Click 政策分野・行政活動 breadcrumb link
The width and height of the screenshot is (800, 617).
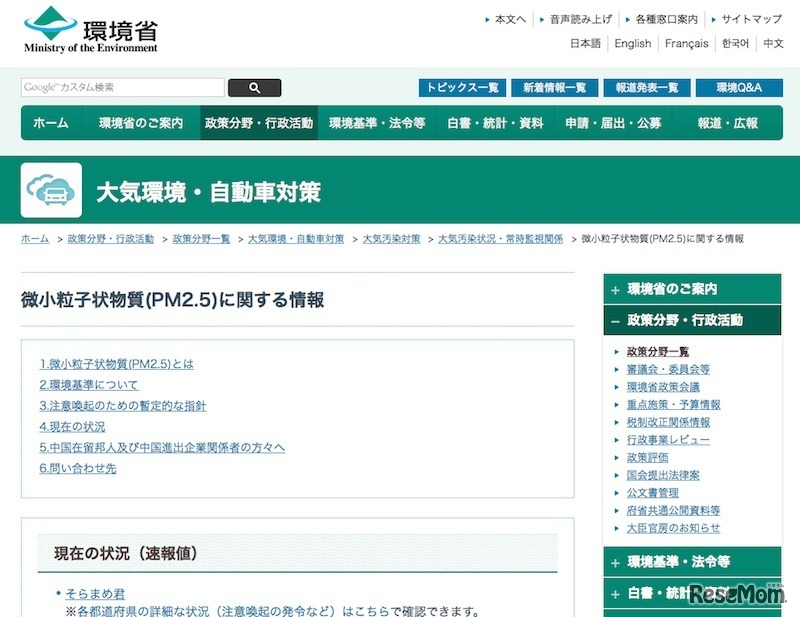click(x=111, y=239)
